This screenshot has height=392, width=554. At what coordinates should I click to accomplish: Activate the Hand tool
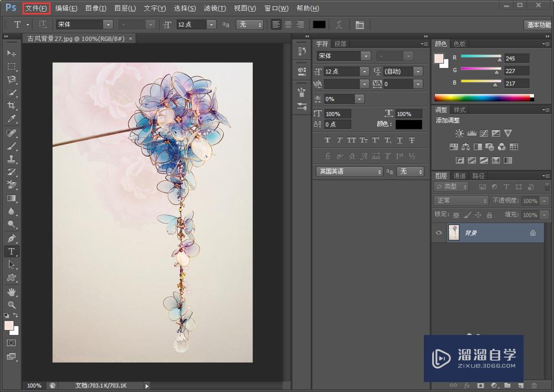click(11, 292)
